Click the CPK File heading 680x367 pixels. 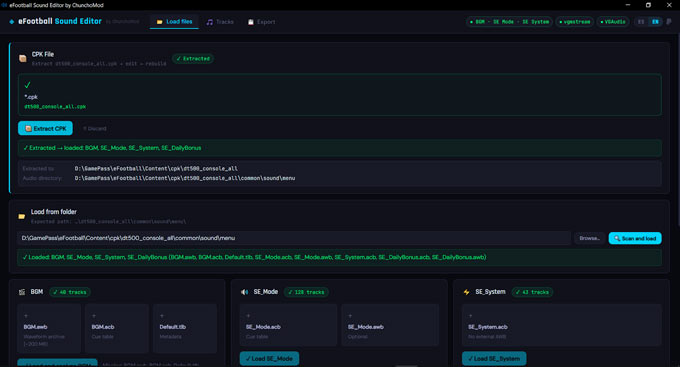point(42,54)
